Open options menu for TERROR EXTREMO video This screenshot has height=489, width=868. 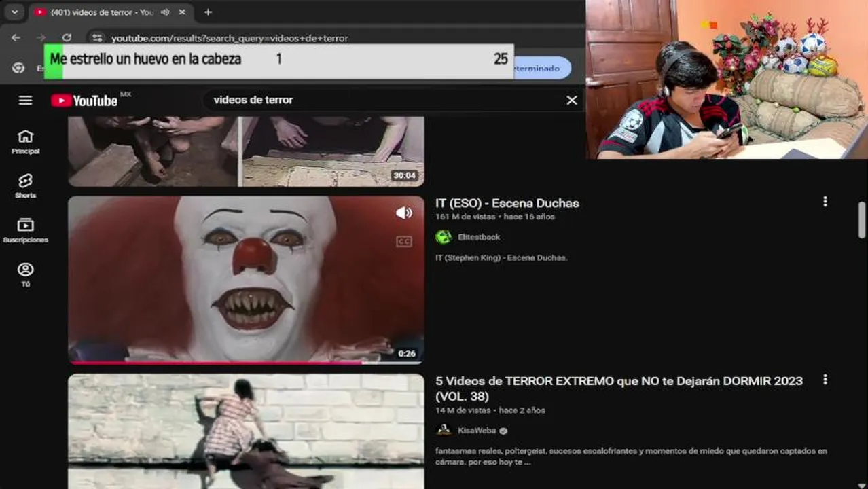pyautogui.click(x=825, y=380)
